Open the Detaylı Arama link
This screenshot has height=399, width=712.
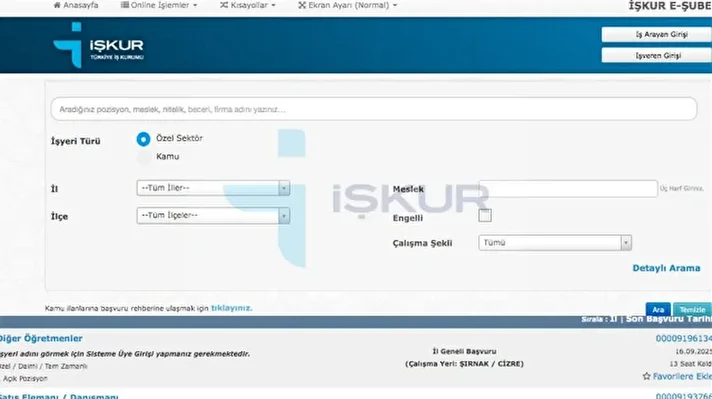tap(666, 268)
